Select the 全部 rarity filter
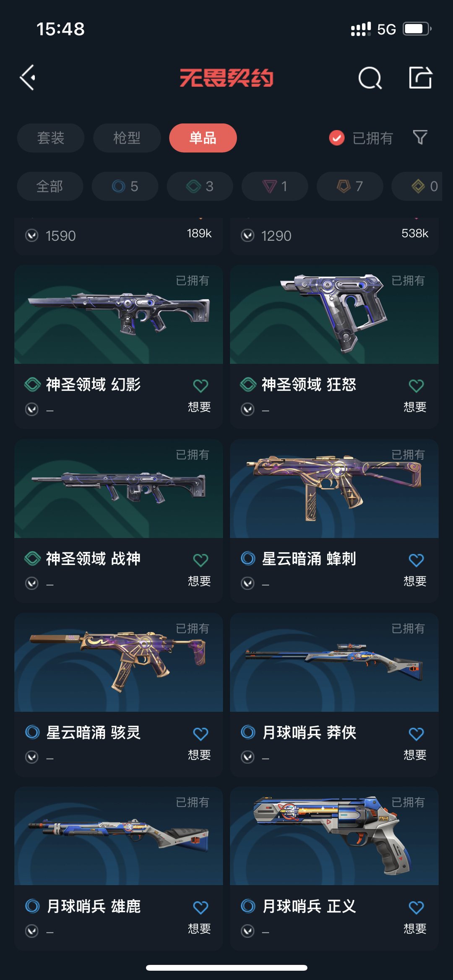Screen dimensions: 453x980 coord(50,186)
